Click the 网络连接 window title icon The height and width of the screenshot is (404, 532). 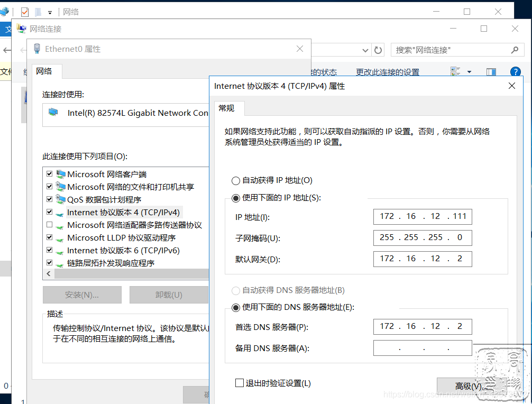point(22,29)
